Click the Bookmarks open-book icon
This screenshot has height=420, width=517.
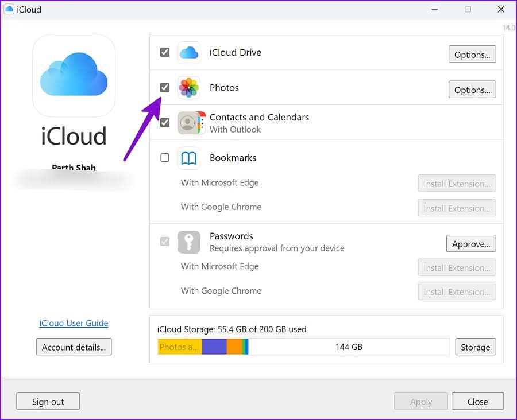click(189, 158)
